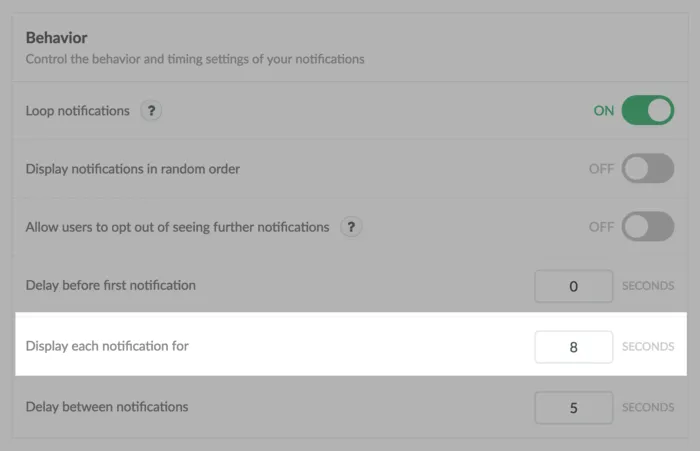Enable the opt-out of further notifications toggle
The width and height of the screenshot is (700, 451).
(x=648, y=226)
